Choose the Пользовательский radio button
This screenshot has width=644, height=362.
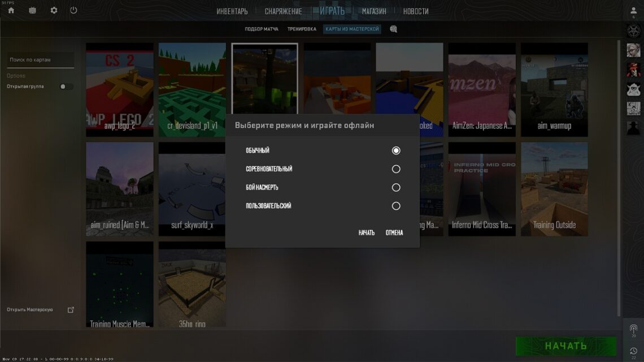pyautogui.click(x=396, y=206)
